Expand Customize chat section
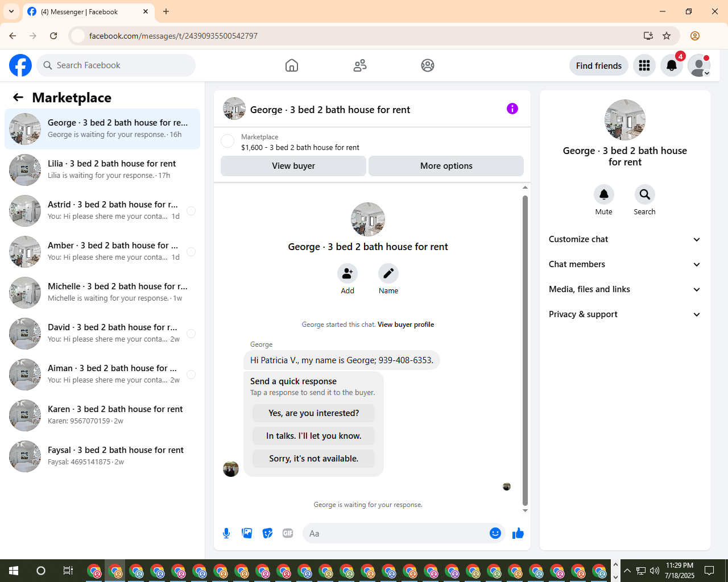 click(625, 239)
